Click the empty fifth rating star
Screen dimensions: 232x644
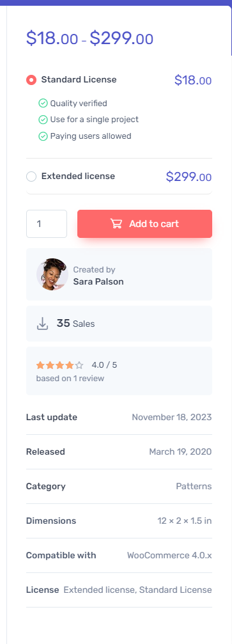tap(79, 365)
